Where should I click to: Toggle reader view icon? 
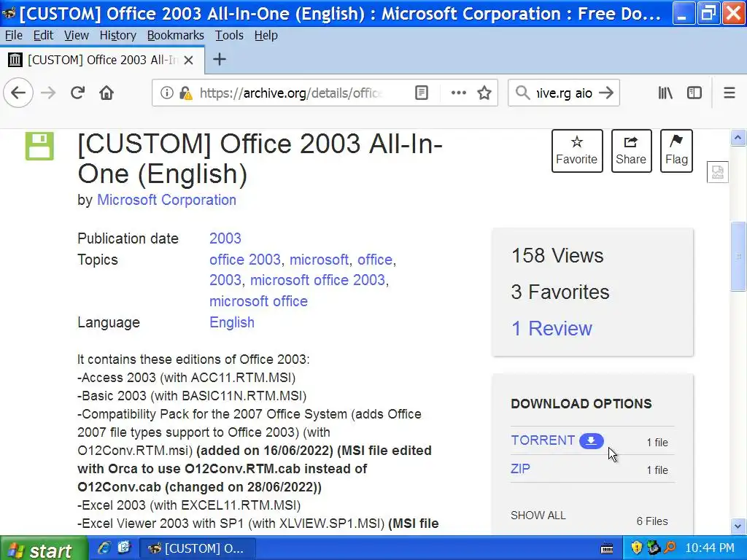pos(422,93)
